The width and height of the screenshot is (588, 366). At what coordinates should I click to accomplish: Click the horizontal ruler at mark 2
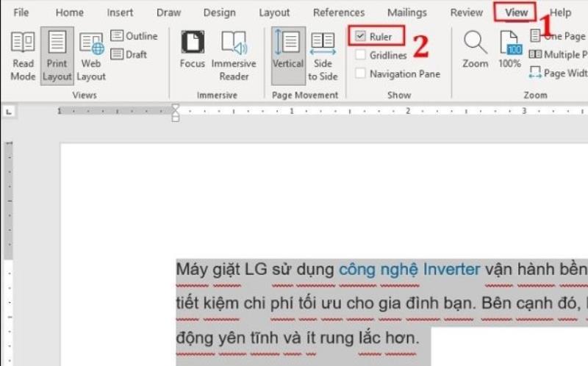coord(408,111)
